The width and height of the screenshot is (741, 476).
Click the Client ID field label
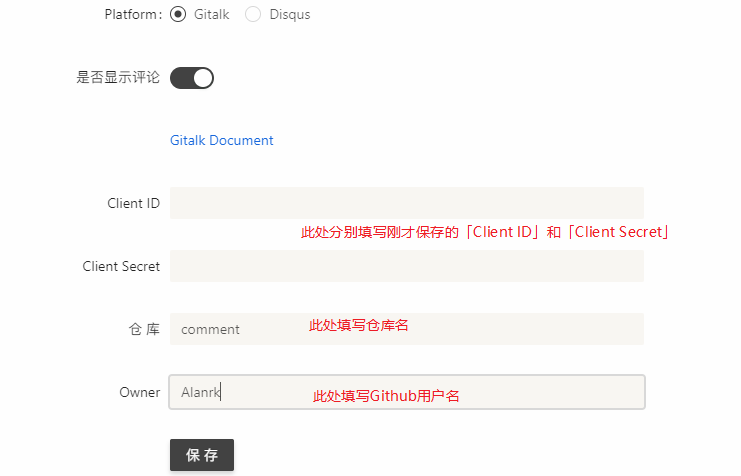pos(134,203)
